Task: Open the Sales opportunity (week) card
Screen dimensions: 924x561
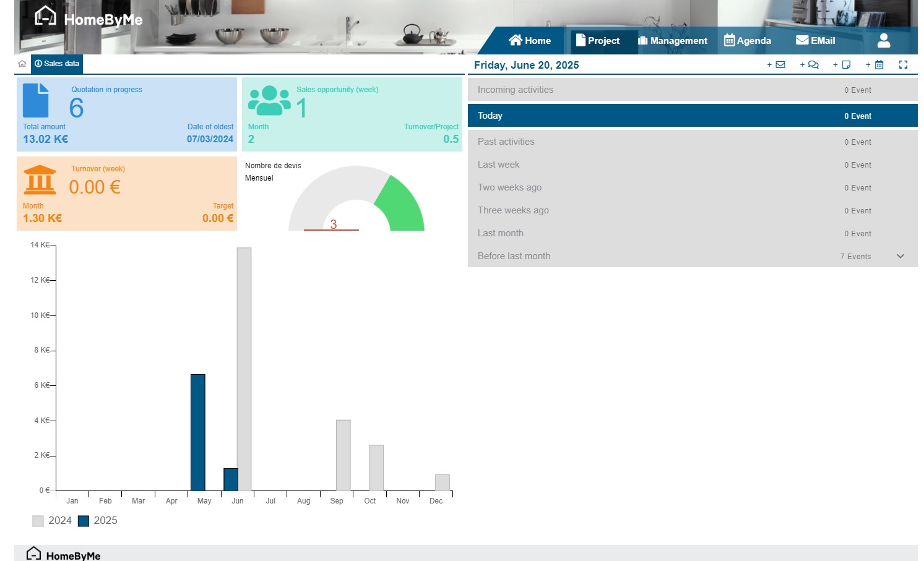Action: click(352, 114)
